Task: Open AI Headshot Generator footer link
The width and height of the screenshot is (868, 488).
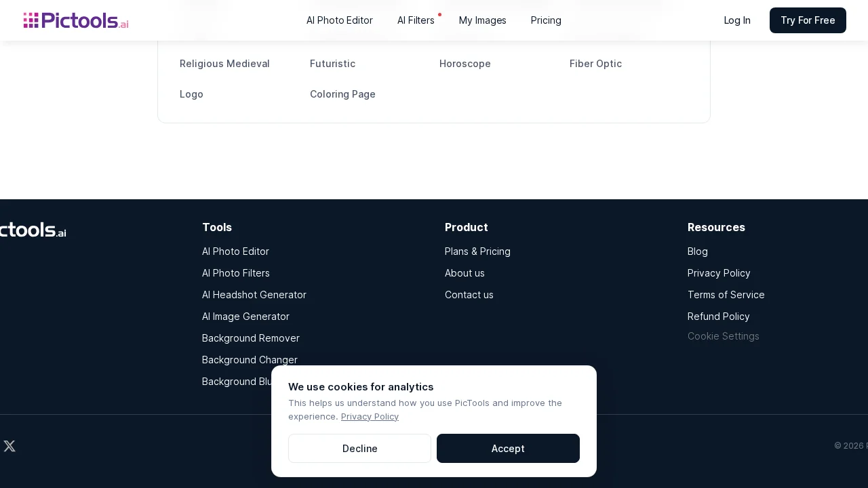Action: coord(254,295)
